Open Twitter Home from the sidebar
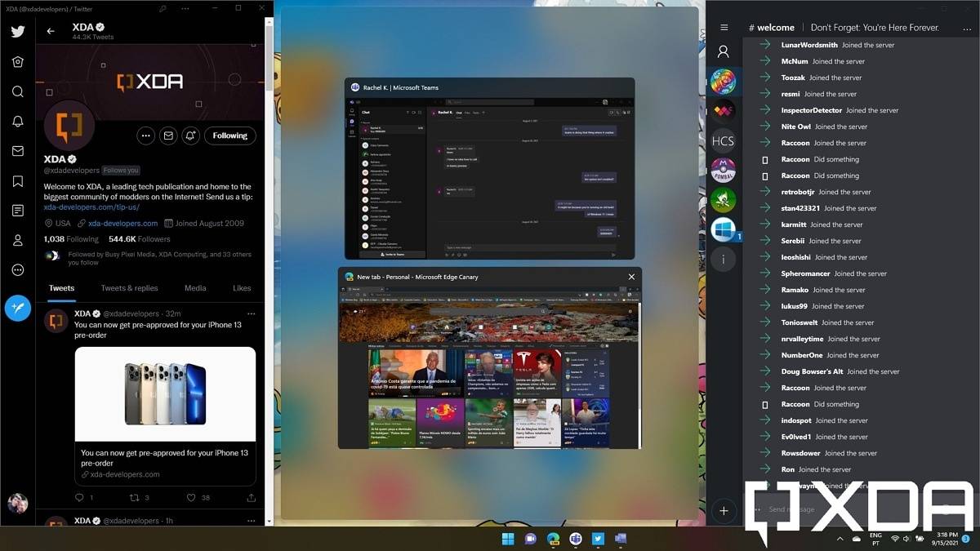This screenshot has width=980, height=551. click(17, 62)
